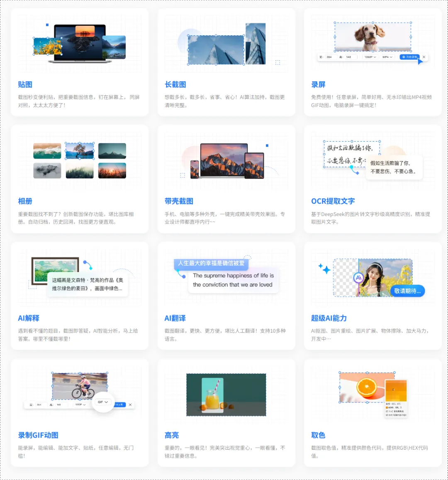The image size is (448, 480).
Task: Click the handwritten calligraphy selection in OCR card
Action: (352, 154)
